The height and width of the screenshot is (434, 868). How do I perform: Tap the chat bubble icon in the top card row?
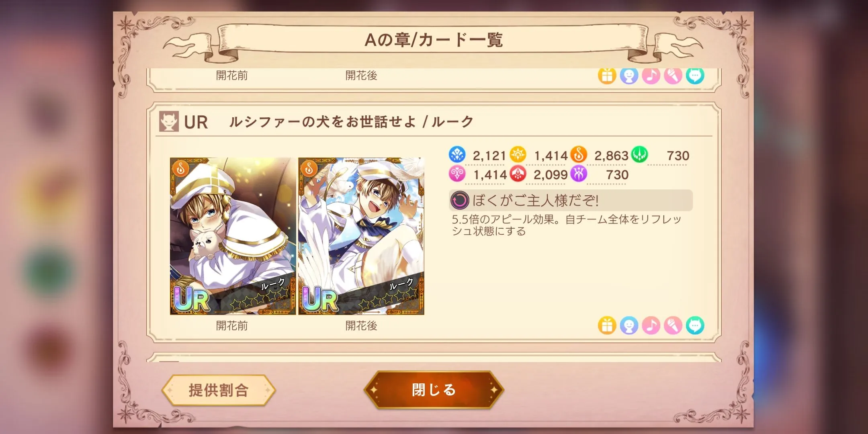(695, 76)
